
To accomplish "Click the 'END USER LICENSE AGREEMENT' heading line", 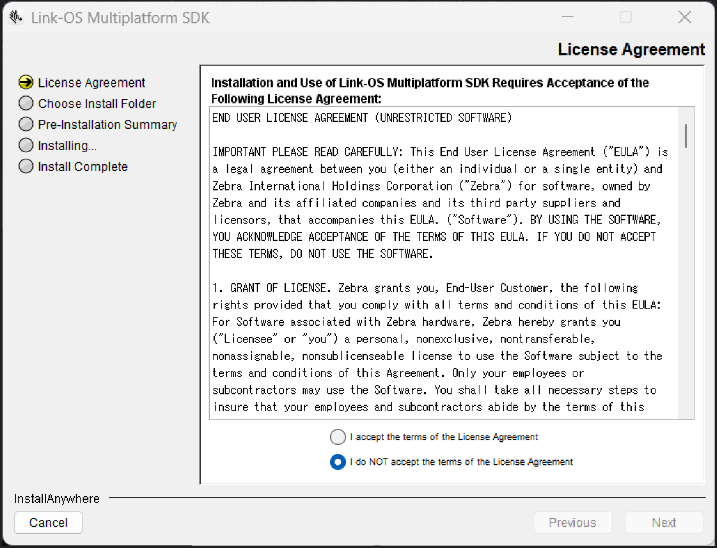I will (362, 118).
